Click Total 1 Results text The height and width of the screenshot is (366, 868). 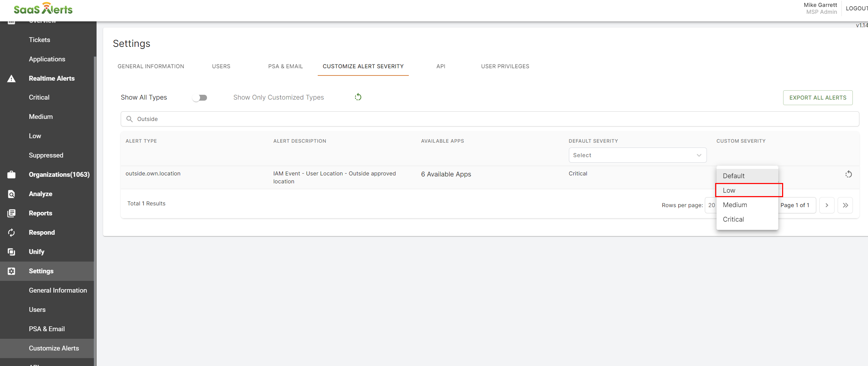[x=146, y=203]
